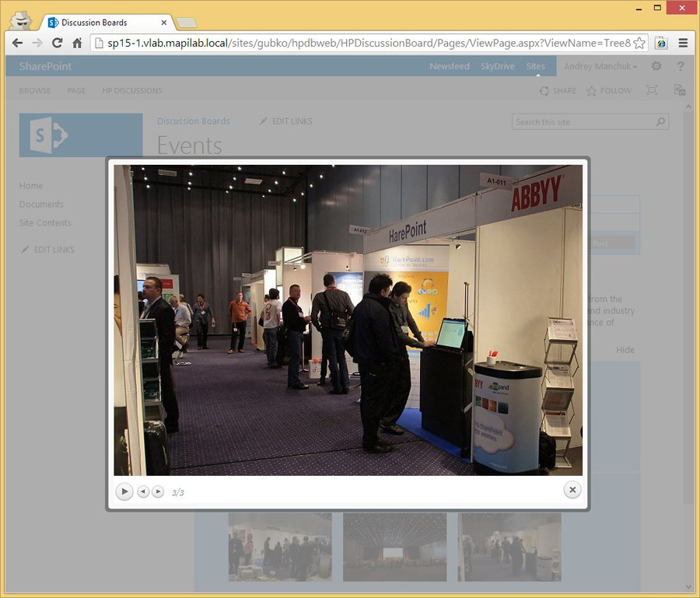700x598 pixels.
Task: Open Andrey Manchuk account menu
Action: click(x=600, y=66)
